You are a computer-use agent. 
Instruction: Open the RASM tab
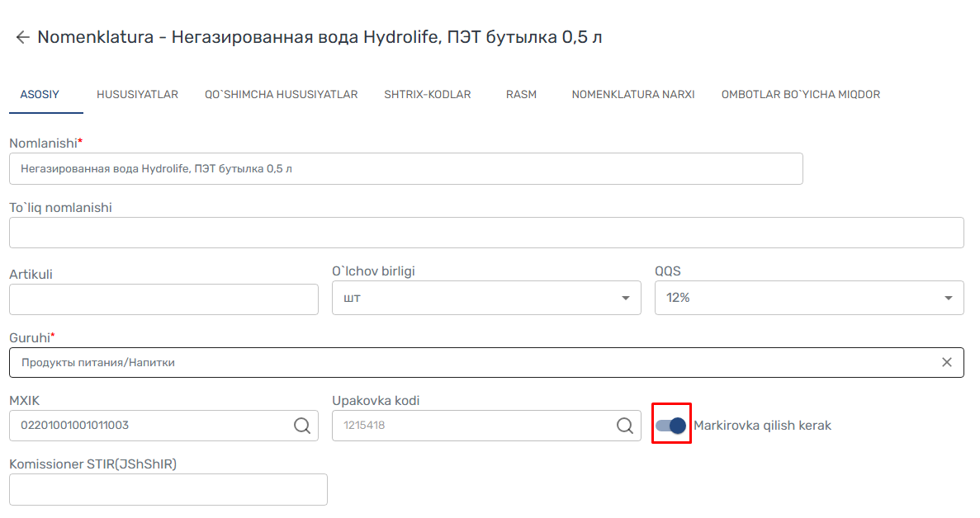pos(521,95)
